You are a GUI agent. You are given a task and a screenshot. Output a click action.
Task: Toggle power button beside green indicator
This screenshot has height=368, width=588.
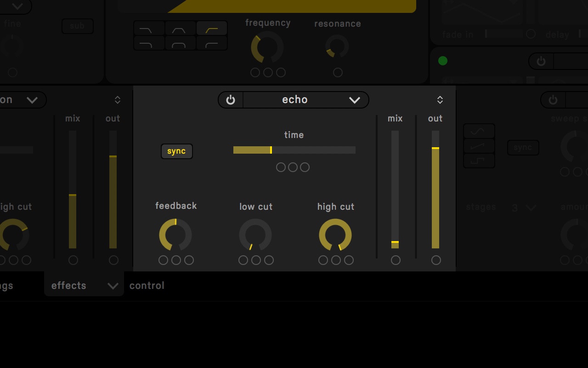(x=541, y=61)
